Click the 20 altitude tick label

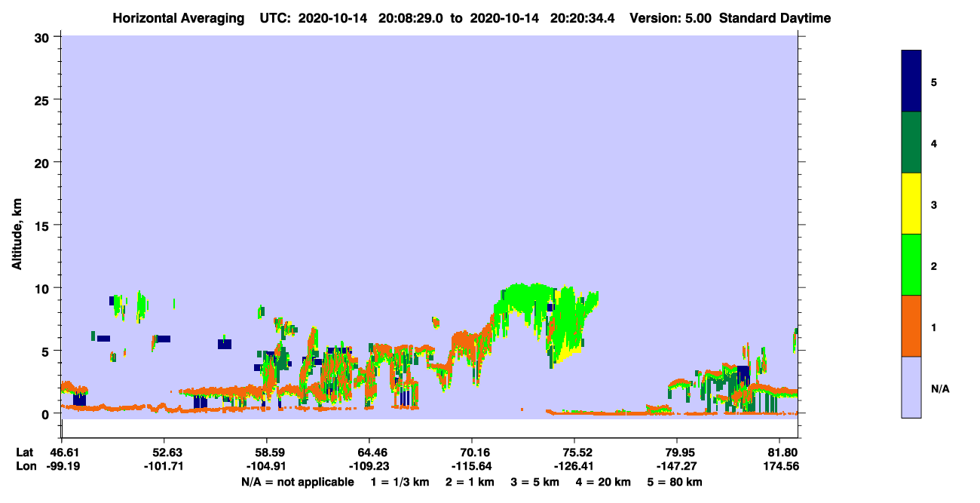click(x=44, y=162)
